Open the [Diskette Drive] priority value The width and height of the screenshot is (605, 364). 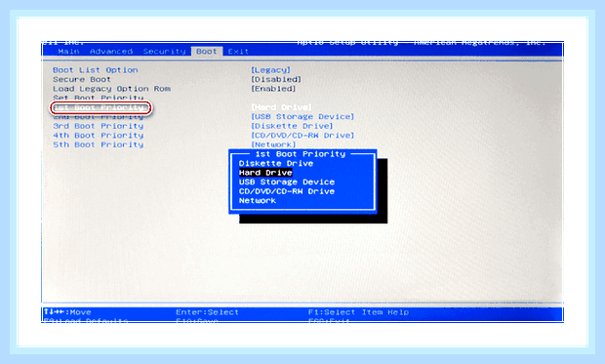click(x=292, y=126)
